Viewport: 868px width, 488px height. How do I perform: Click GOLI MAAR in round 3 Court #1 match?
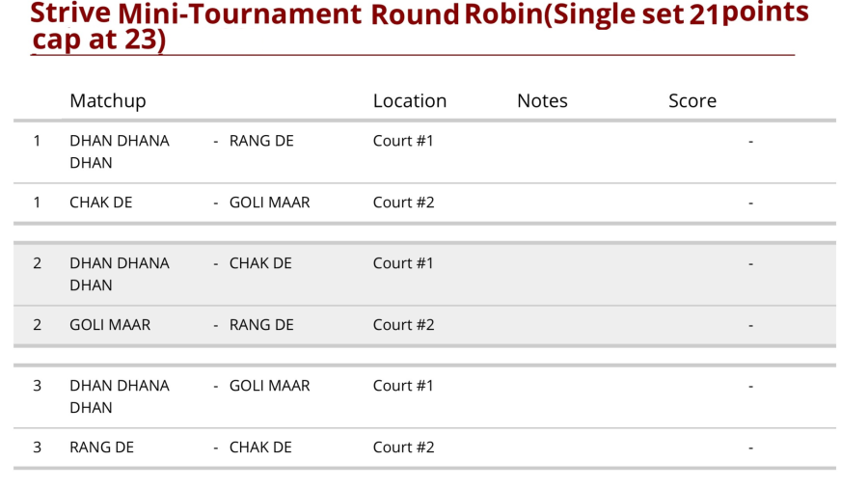point(269,386)
